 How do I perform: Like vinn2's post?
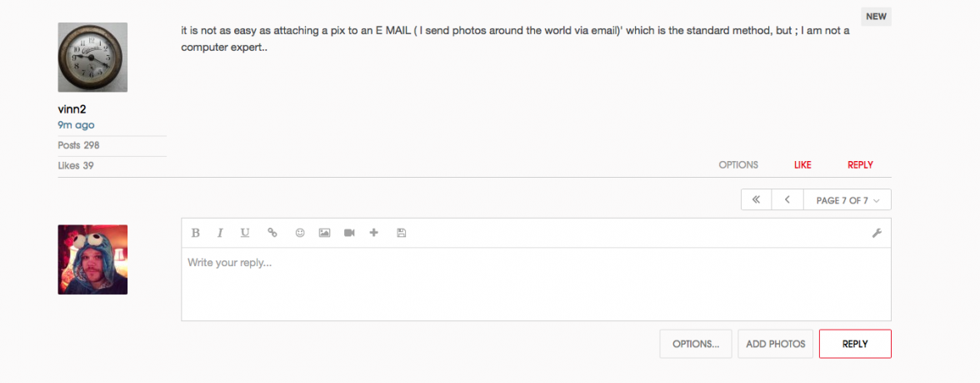coord(802,165)
